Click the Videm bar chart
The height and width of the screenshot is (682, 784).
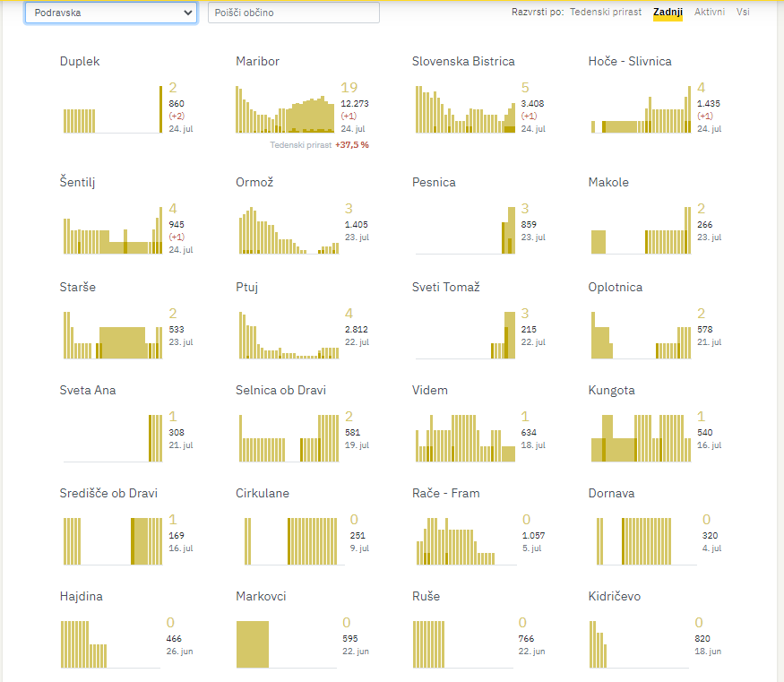tap(465, 438)
